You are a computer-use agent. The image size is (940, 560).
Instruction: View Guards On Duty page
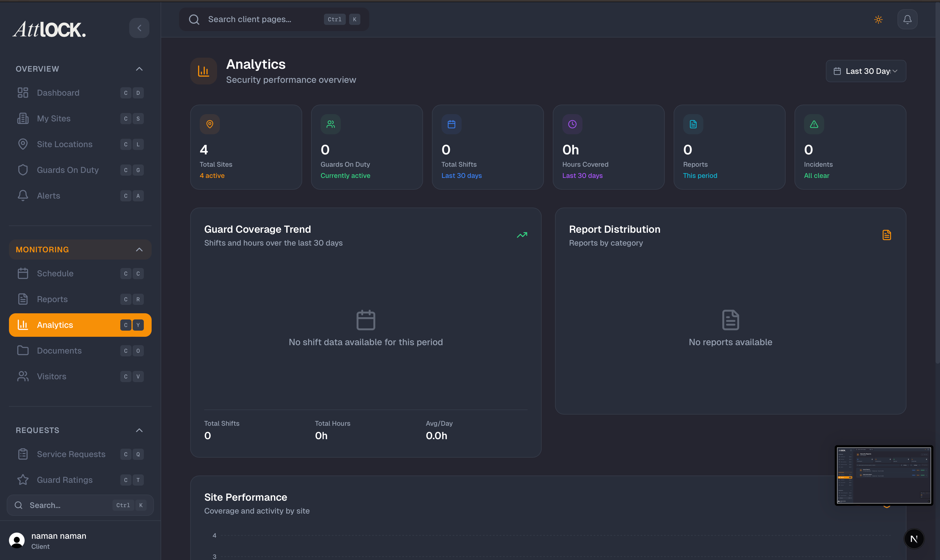point(68,170)
